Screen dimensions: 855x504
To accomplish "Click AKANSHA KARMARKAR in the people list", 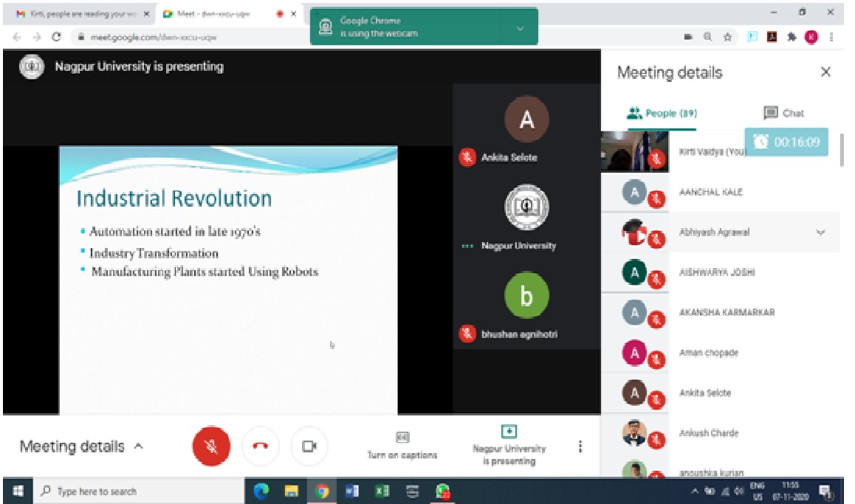I will [x=727, y=313].
